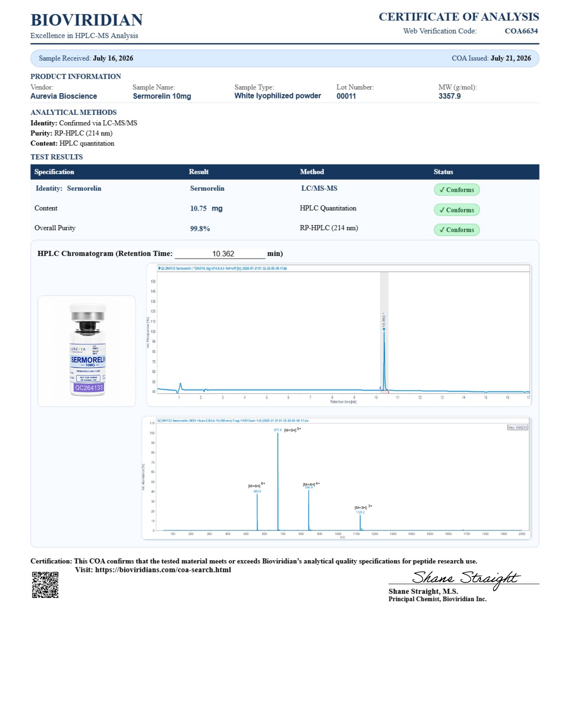Click the Conforms badge in the Content row

457,210
